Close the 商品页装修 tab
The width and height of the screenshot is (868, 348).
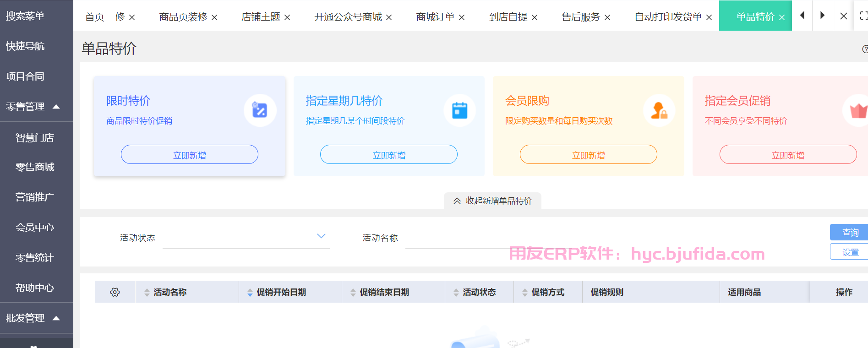point(214,17)
